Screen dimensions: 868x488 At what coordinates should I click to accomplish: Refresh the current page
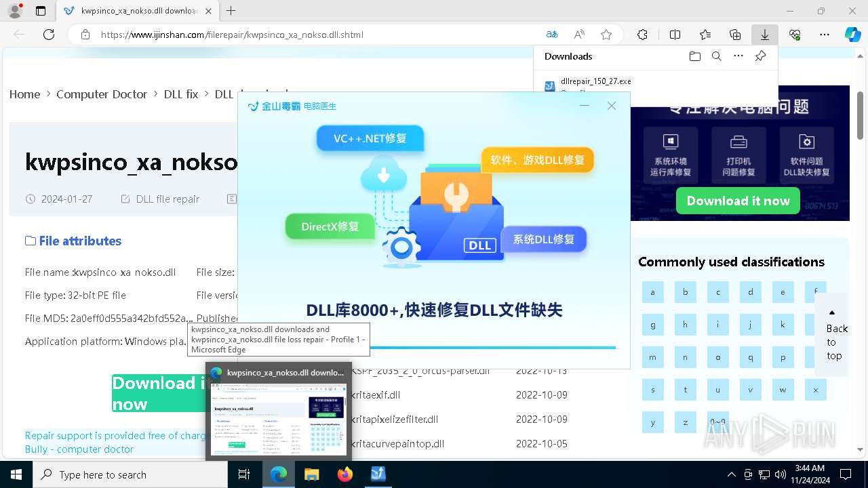(49, 35)
